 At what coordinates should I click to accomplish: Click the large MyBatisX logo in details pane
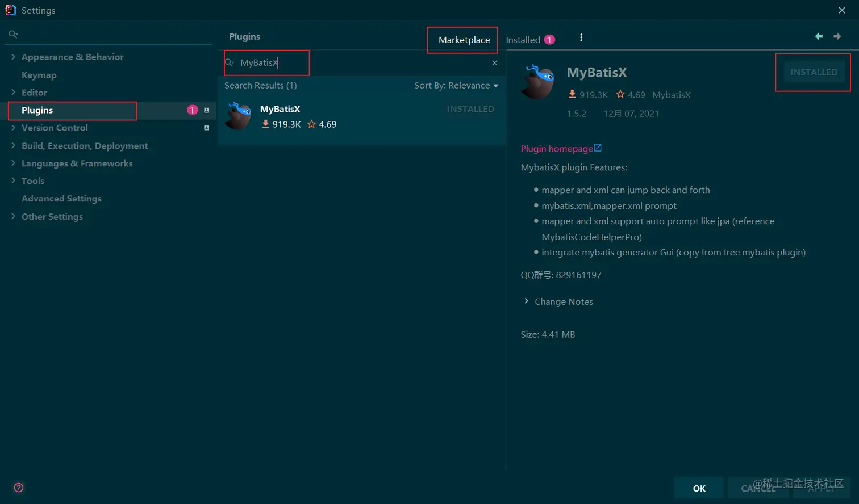[538, 82]
